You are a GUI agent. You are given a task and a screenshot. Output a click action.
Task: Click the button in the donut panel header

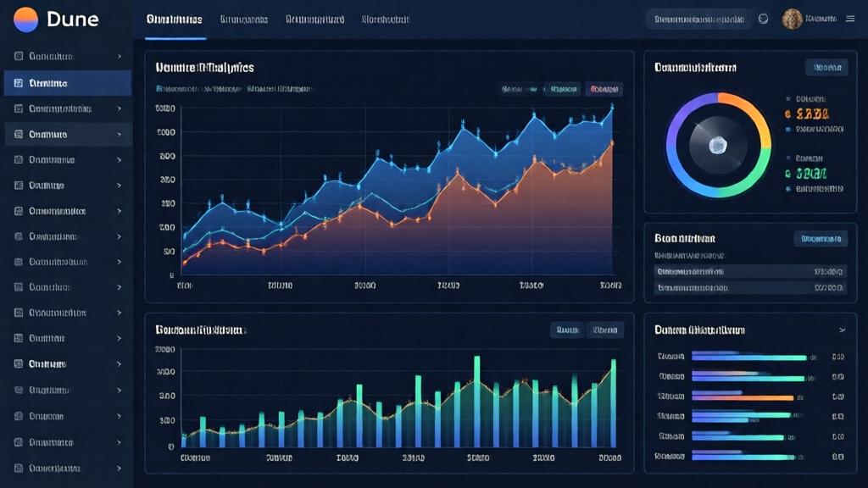tap(827, 68)
